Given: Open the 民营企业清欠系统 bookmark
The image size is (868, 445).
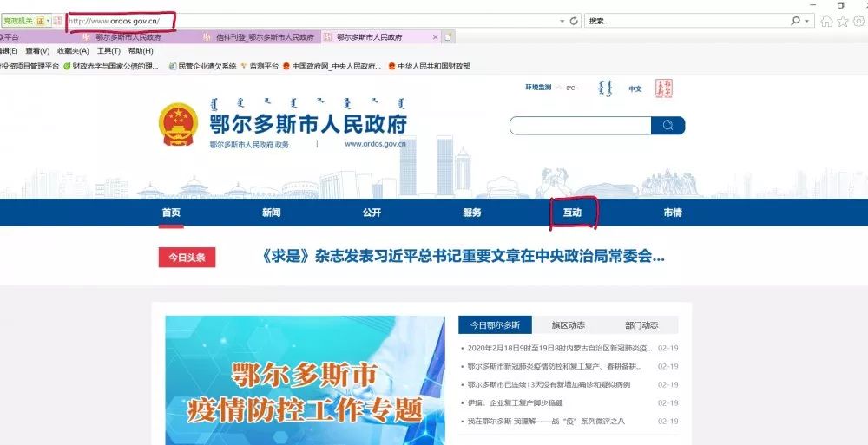Looking at the screenshot, I should click(x=202, y=66).
